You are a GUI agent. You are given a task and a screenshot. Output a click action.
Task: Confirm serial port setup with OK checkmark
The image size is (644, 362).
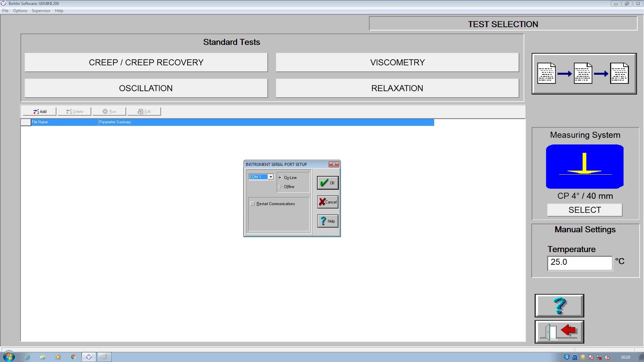point(328,183)
